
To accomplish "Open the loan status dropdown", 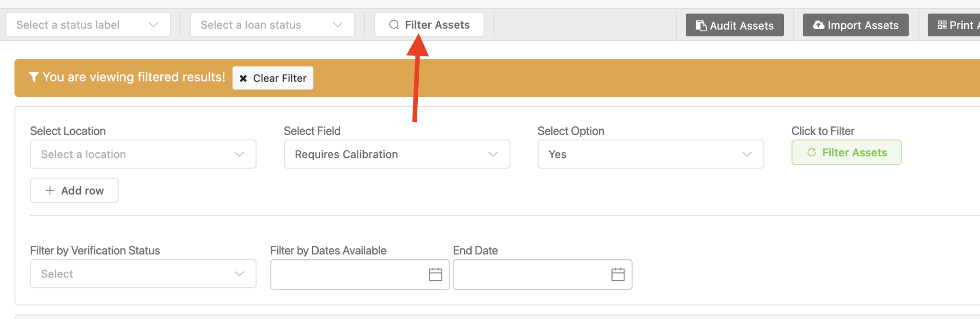I will (x=272, y=25).
